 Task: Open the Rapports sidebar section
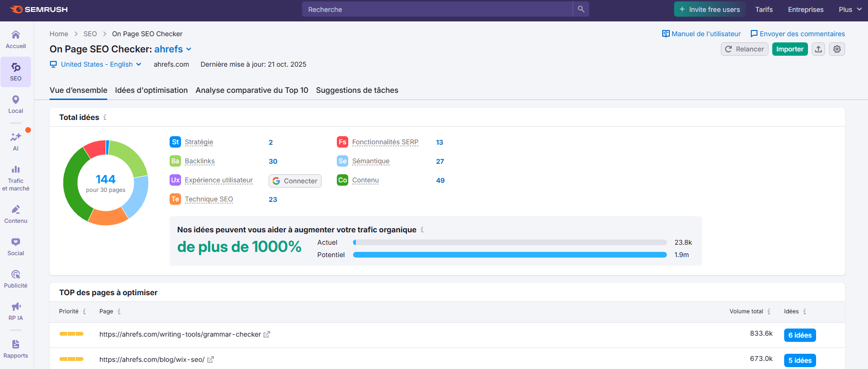pos(16,349)
